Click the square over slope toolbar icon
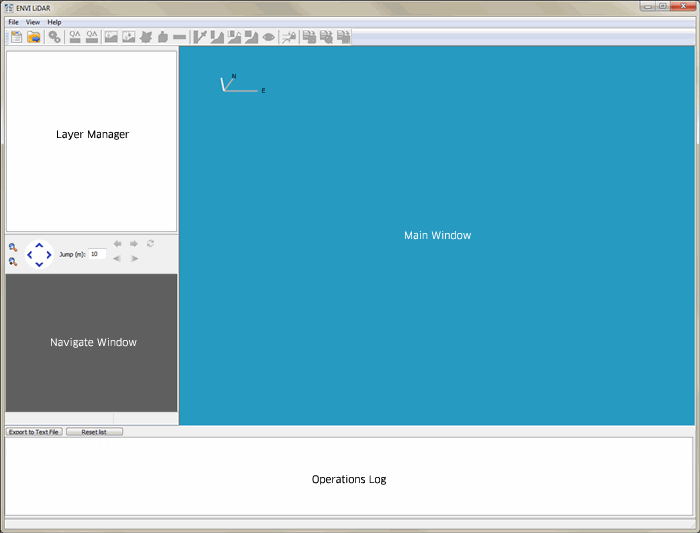The height and width of the screenshot is (533, 700). pos(252,37)
